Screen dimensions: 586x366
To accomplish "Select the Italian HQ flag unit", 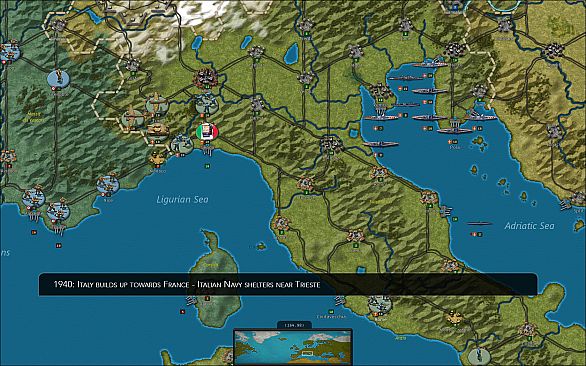I will [x=207, y=132].
